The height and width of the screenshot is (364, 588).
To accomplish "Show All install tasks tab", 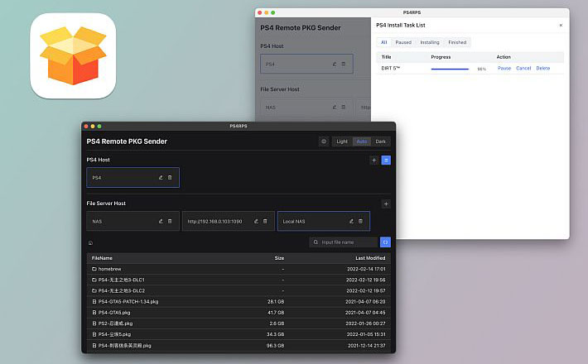I will pos(384,42).
